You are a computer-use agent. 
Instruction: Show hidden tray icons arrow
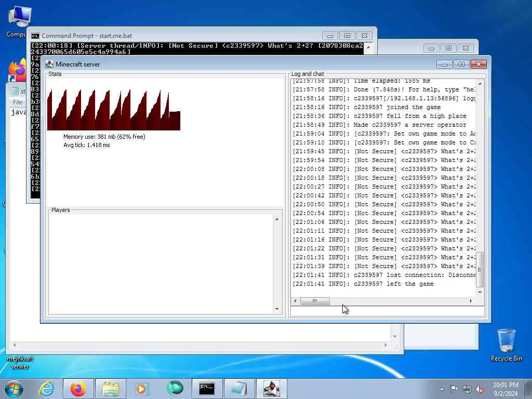click(x=442, y=389)
